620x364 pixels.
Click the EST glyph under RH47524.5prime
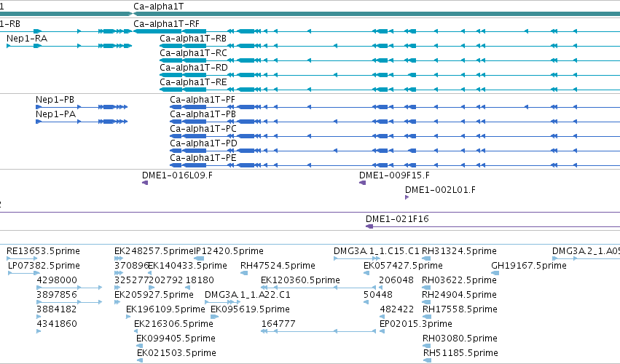click(x=244, y=273)
